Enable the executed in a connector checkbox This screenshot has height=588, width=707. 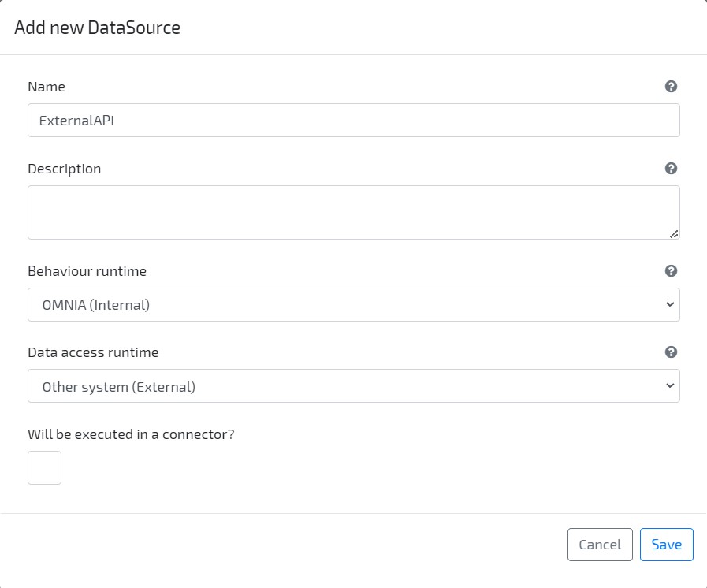[x=44, y=468]
